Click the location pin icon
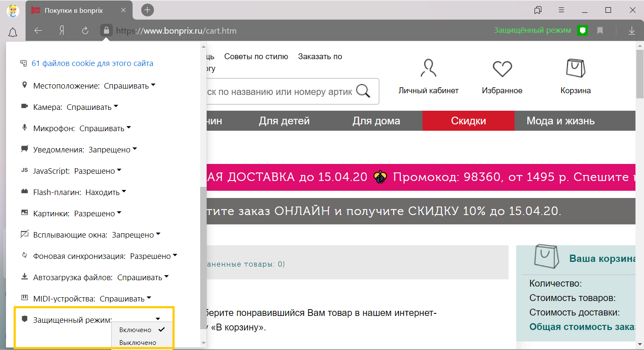Viewport: 644px width, 350px height. (x=24, y=85)
